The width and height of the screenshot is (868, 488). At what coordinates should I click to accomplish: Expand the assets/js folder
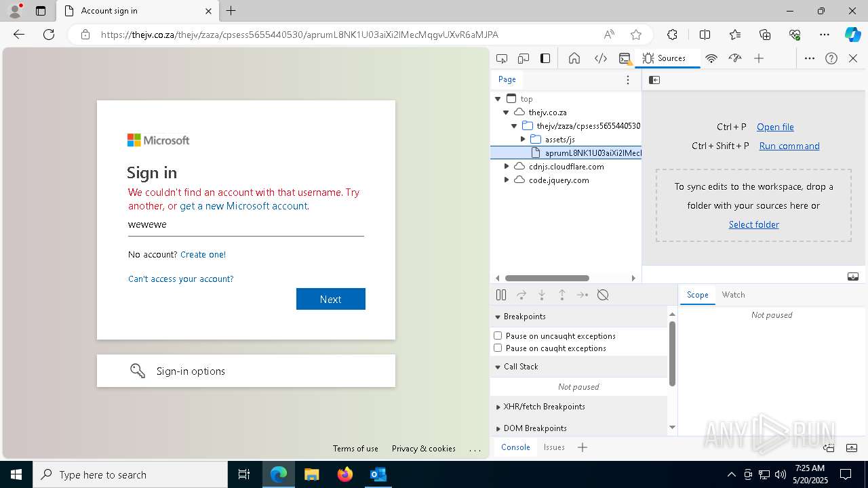[523, 140]
